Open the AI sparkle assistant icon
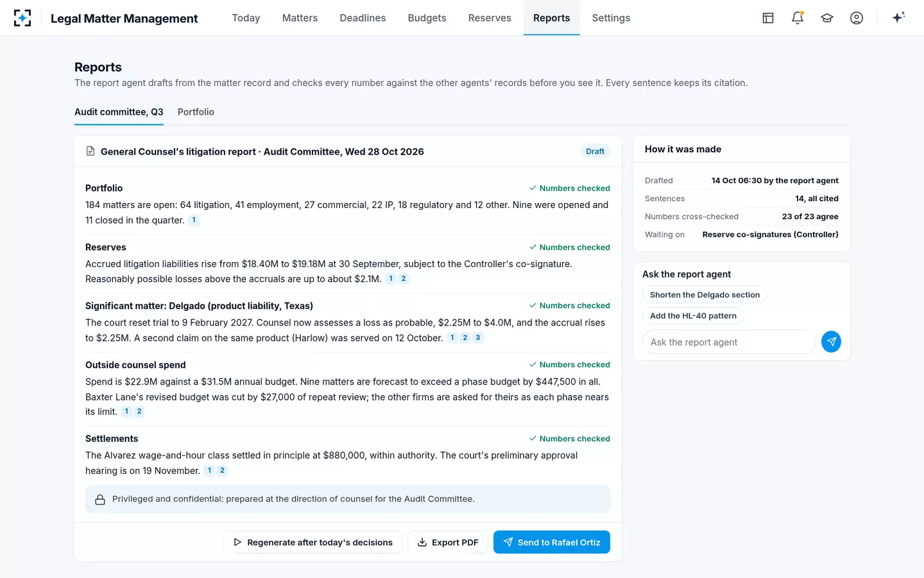Image resolution: width=924 pixels, height=578 pixels. (x=898, y=17)
